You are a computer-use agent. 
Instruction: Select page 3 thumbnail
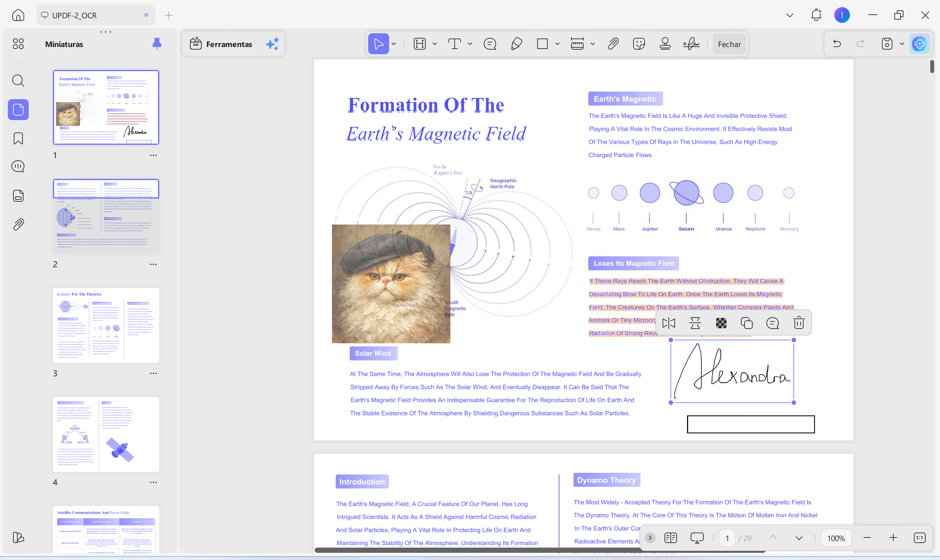[106, 325]
